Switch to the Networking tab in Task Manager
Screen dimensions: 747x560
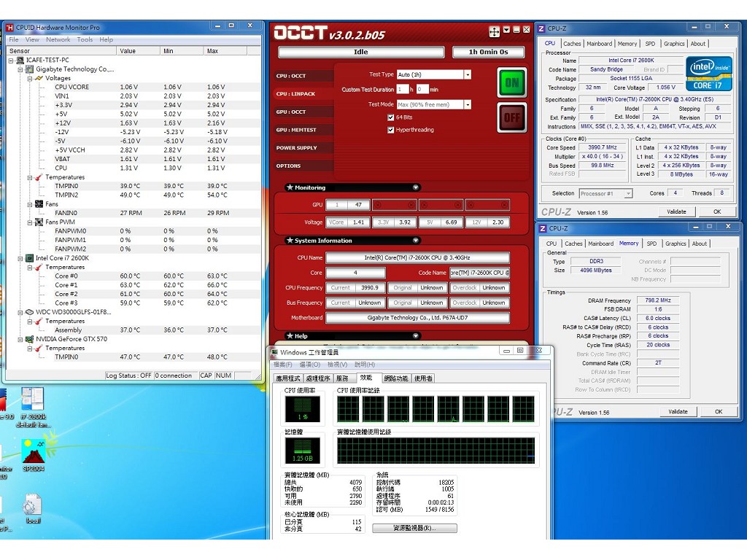point(396,378)
